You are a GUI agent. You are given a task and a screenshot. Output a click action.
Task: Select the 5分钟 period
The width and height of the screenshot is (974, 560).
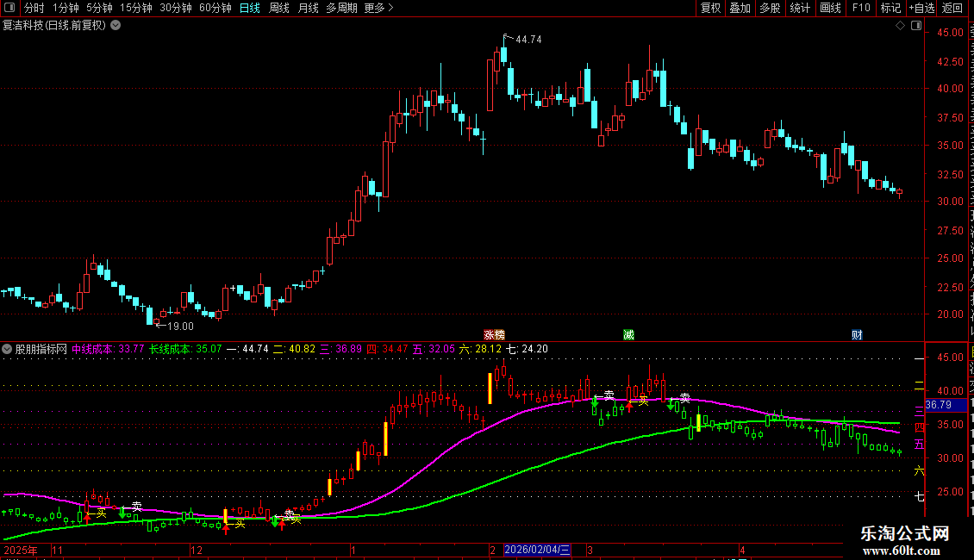click(99, 8)
